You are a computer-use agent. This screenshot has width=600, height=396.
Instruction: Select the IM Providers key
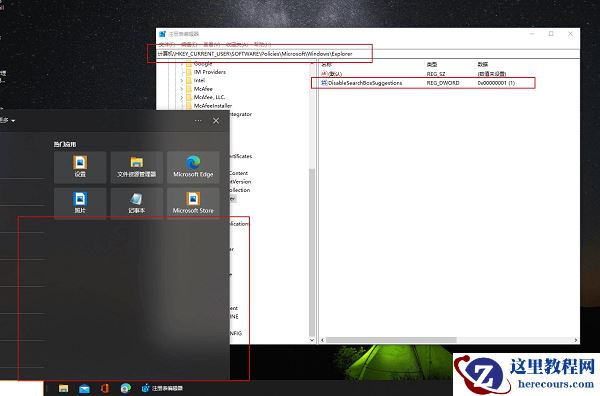210,72
